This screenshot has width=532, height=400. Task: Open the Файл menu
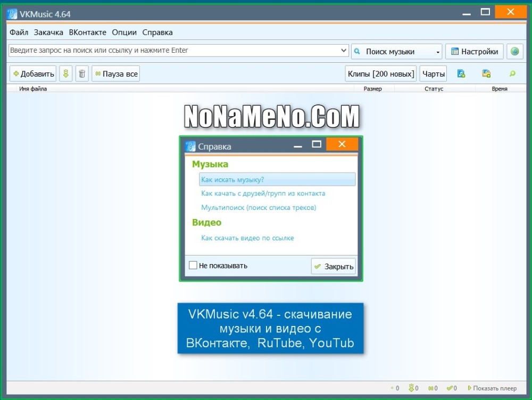[x=19, y=32]
